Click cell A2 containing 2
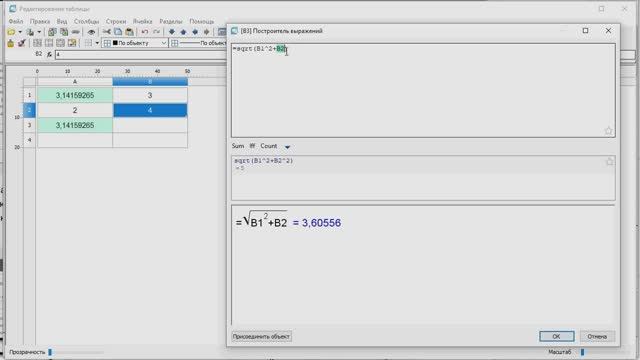The width and height of the screenshot is (640, 360). coord(75,110)
